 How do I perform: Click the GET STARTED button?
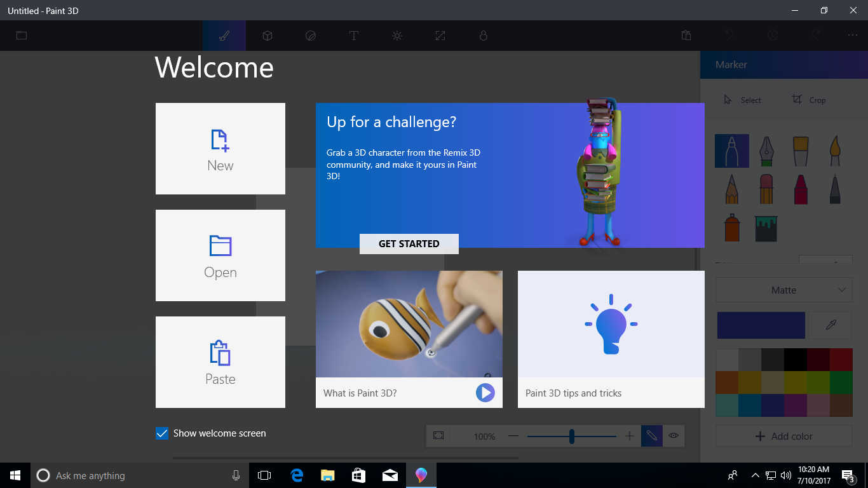tap(409, 244)
